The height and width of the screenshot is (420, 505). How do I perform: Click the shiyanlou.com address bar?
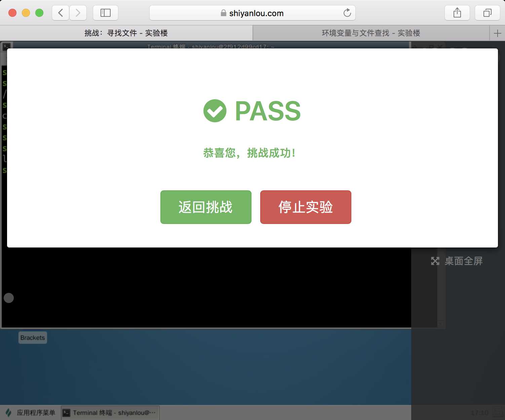[x=252, y=13]
